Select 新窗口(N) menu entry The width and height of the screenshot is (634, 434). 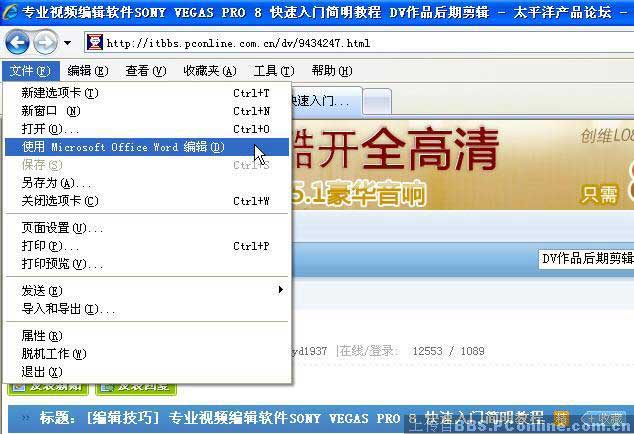[x=147, y=111]
